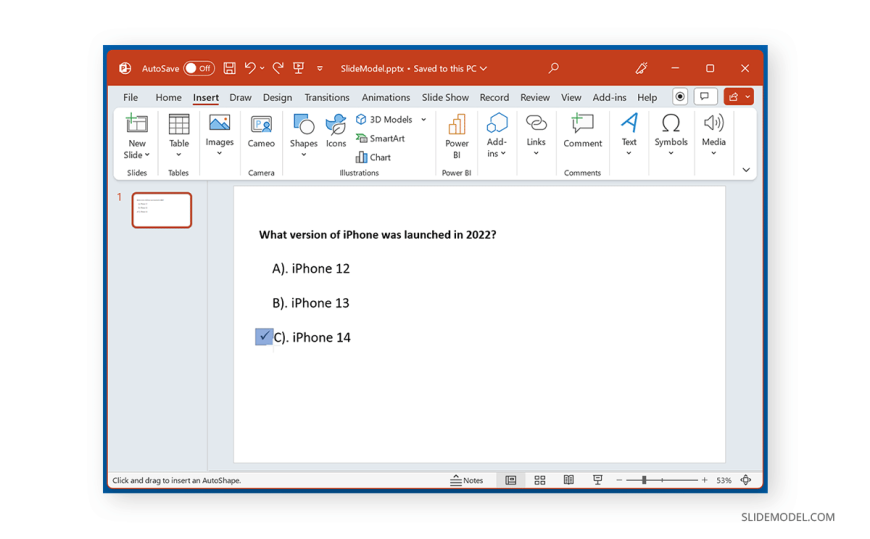The height and width of the screenshot is (539, 870).
Task: Click the zoom slider in status bar
Action: tap(644, 480)
